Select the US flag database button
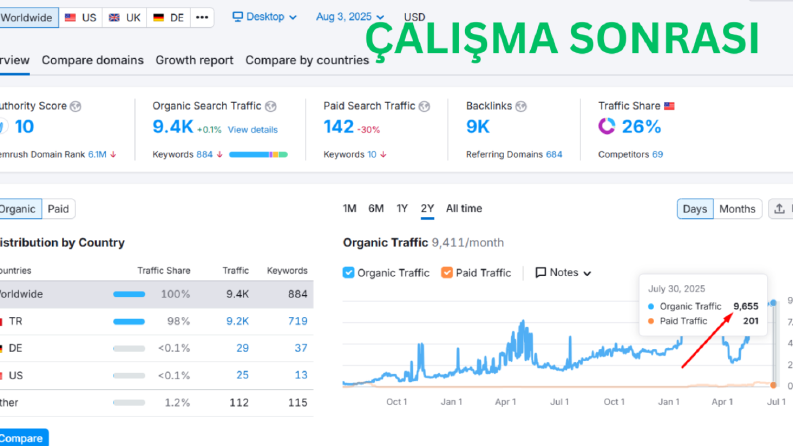 (x=81, y=18)
